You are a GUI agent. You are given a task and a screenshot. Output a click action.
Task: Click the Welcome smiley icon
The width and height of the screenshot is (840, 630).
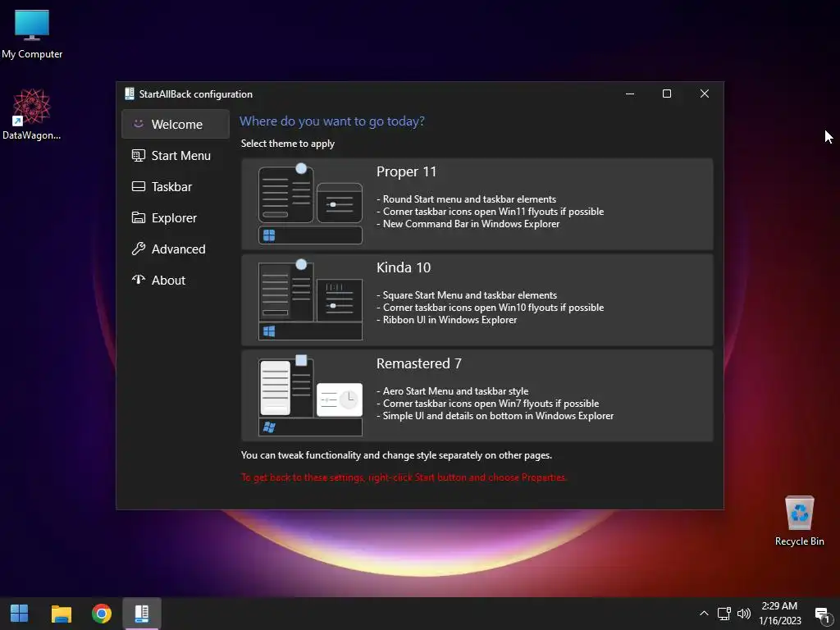[138, 124]
